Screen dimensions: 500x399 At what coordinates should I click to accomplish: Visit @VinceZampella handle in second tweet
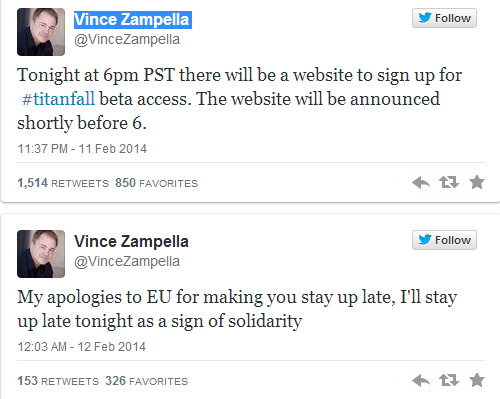coord(127,261)
